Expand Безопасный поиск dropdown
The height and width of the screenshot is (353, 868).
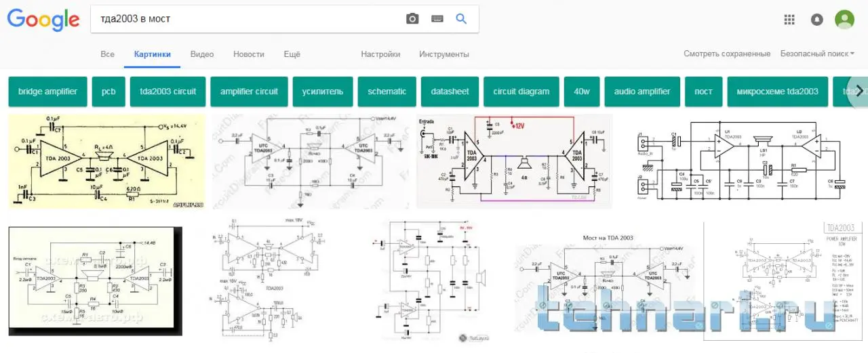click(x=817, y=54)
